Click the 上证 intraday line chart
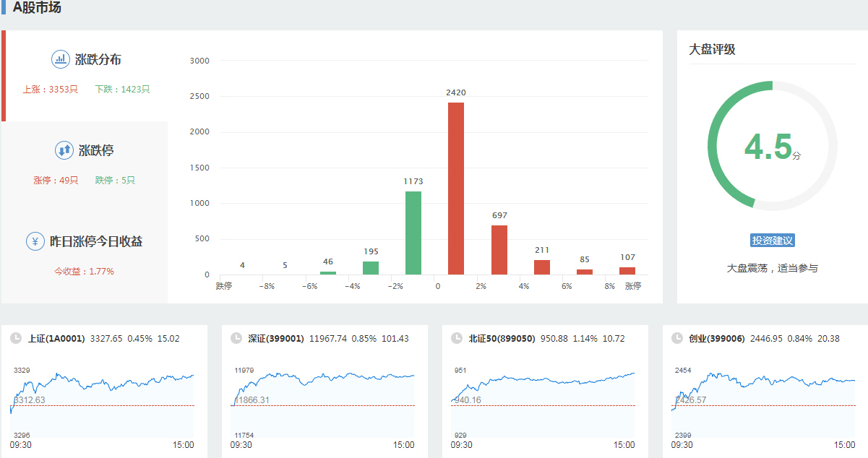This screenshot has width=868, height=458. click(102, 402)
